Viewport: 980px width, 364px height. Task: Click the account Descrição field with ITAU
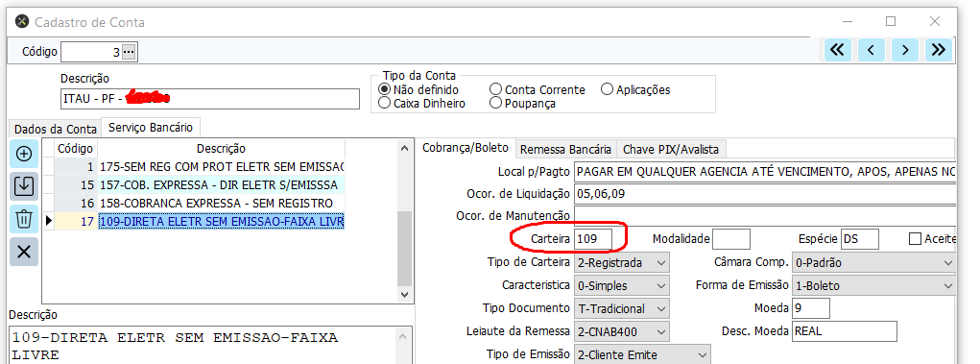pyautogui.click(x=210, y=98)
